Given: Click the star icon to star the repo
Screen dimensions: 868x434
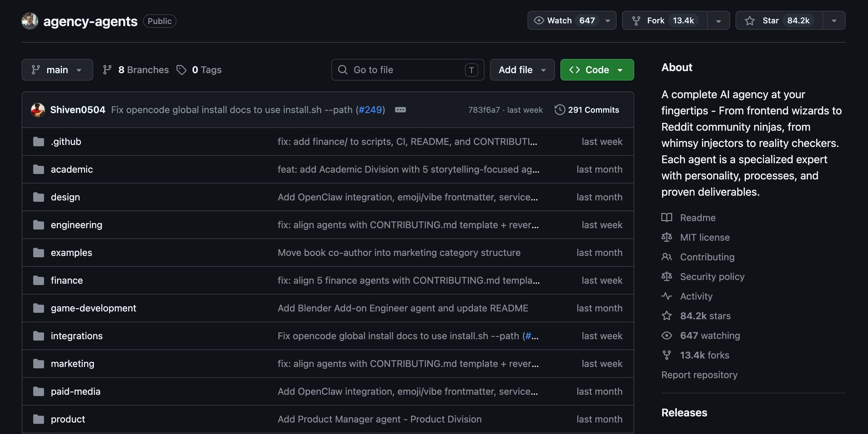Looking at the screenshot, I should 750,21.
